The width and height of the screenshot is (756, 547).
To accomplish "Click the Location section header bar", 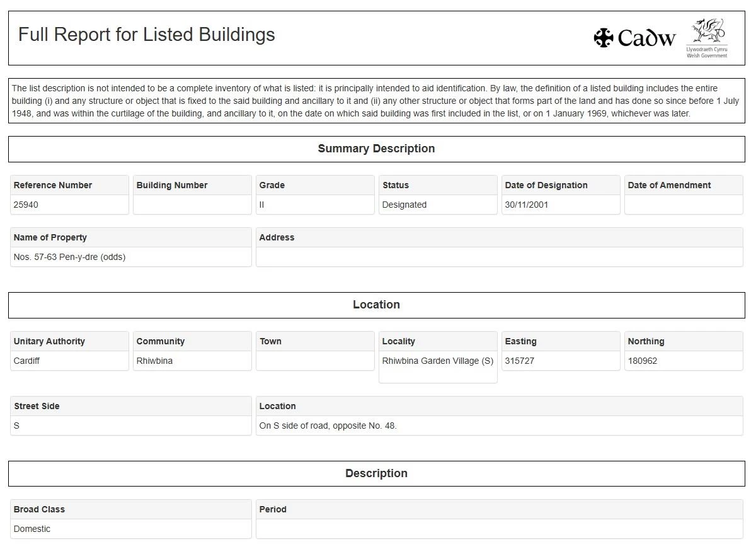I will pyautogui.click(x=376, y=305).
